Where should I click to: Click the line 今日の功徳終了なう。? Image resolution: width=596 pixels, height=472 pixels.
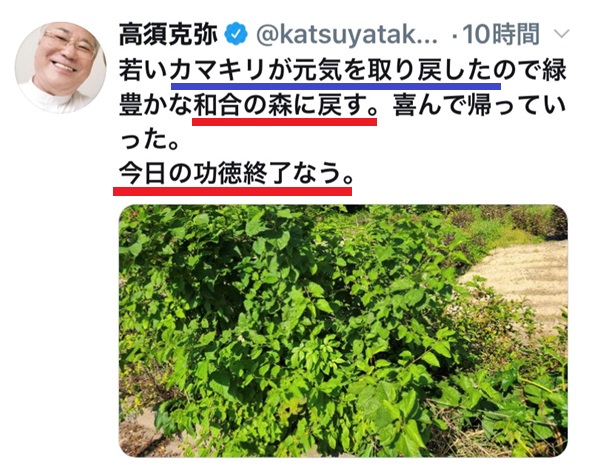pos(236,174)
